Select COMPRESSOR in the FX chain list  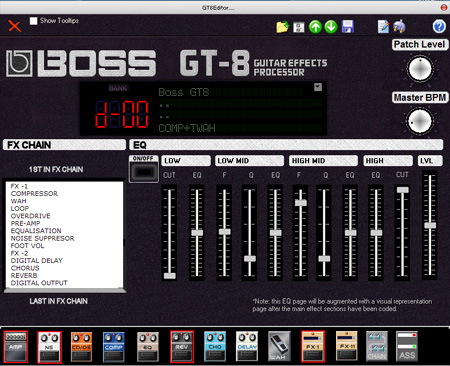pos(34,193)
